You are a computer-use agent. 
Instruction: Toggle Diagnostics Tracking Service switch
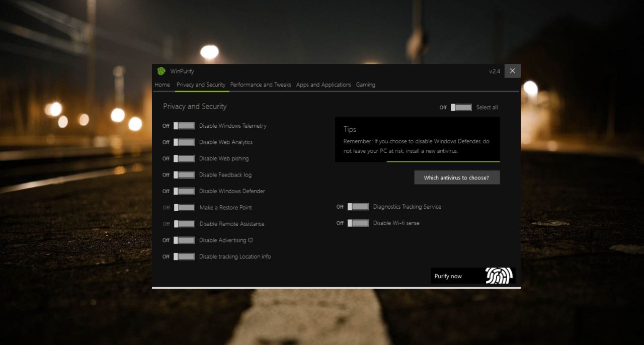click(358, 207)
